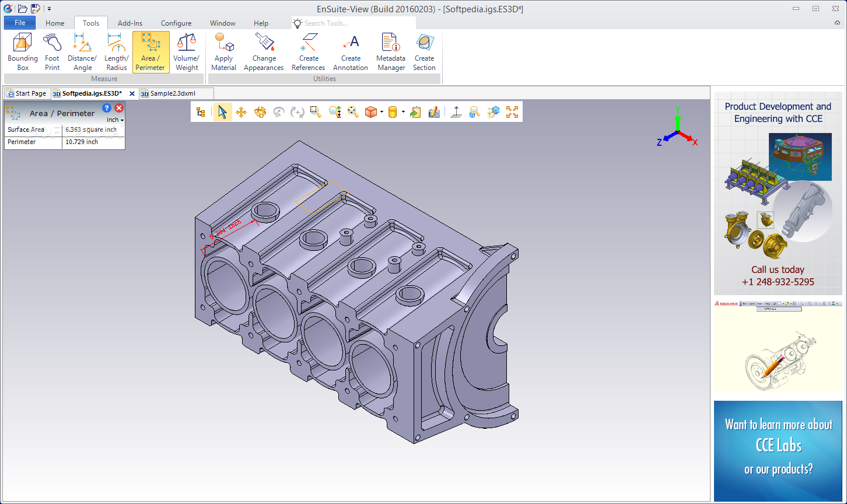The image size is (847, 504).
Task: Click the Zoom to Fit magnifier
Action: (x=353, y=112)
